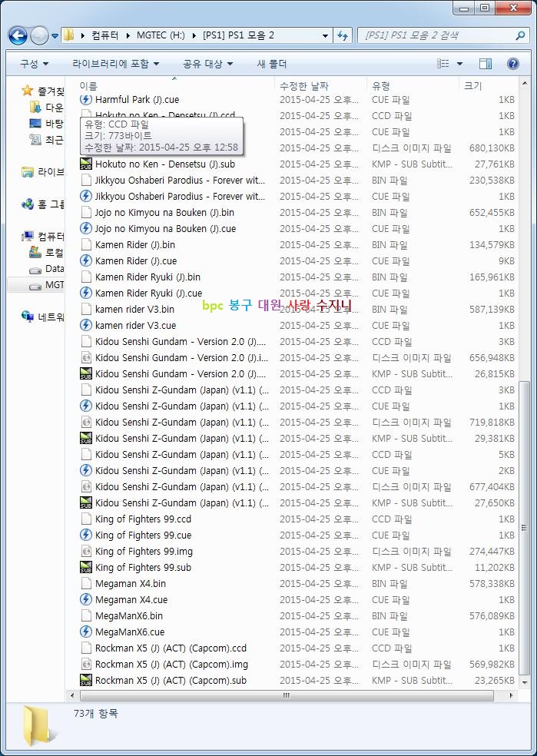Click the 656,948KB Gundam Version 2.0 image icon
Image resolution: width=537 pixels, height=756 pixels.
click(x=86, y=358)
